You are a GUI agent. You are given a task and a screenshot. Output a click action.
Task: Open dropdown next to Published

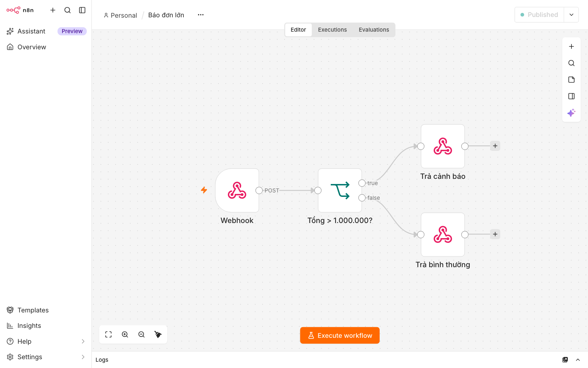tap(571, 15)
